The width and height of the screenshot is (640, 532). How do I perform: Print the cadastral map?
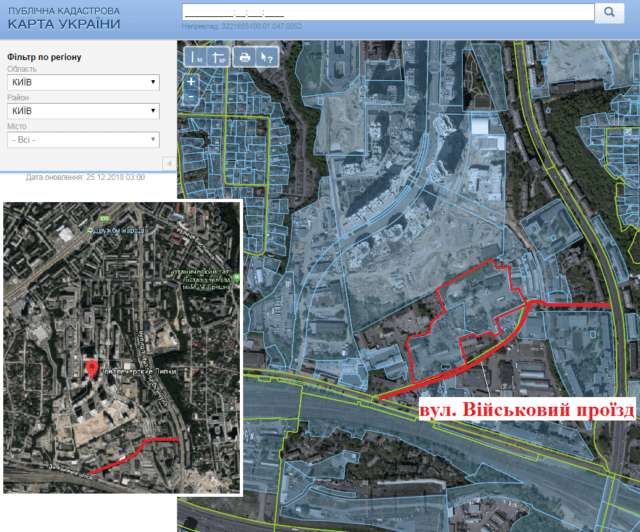pyautogui.click(x=244, y=57)
